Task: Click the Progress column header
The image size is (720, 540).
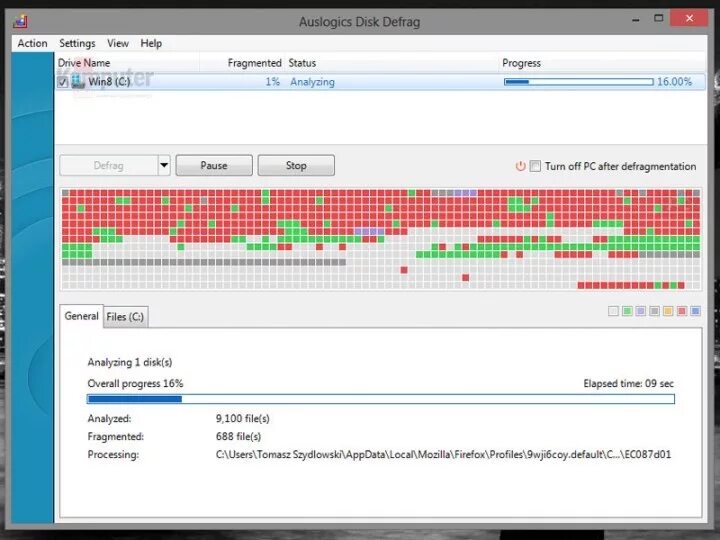Action: [602, 63]
